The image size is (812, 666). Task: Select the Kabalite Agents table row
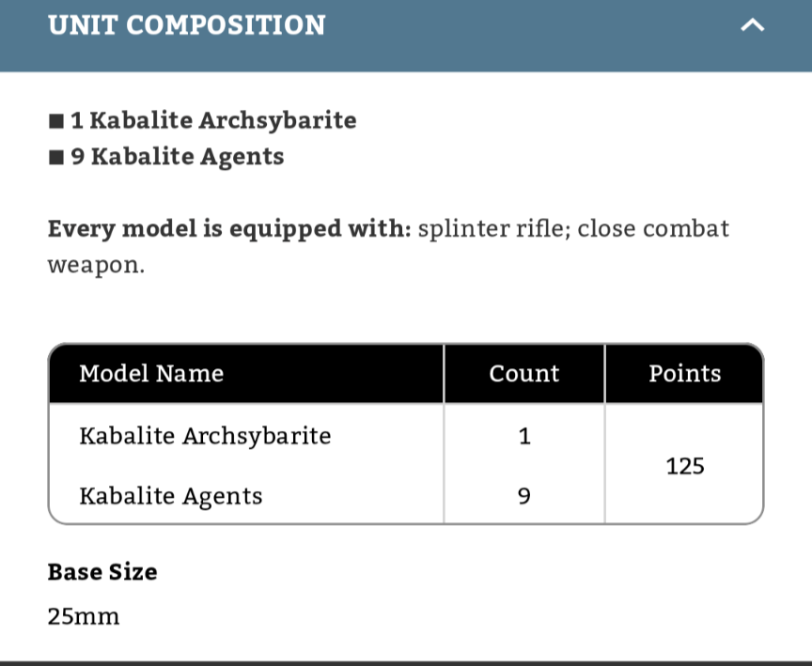(170, 496)
